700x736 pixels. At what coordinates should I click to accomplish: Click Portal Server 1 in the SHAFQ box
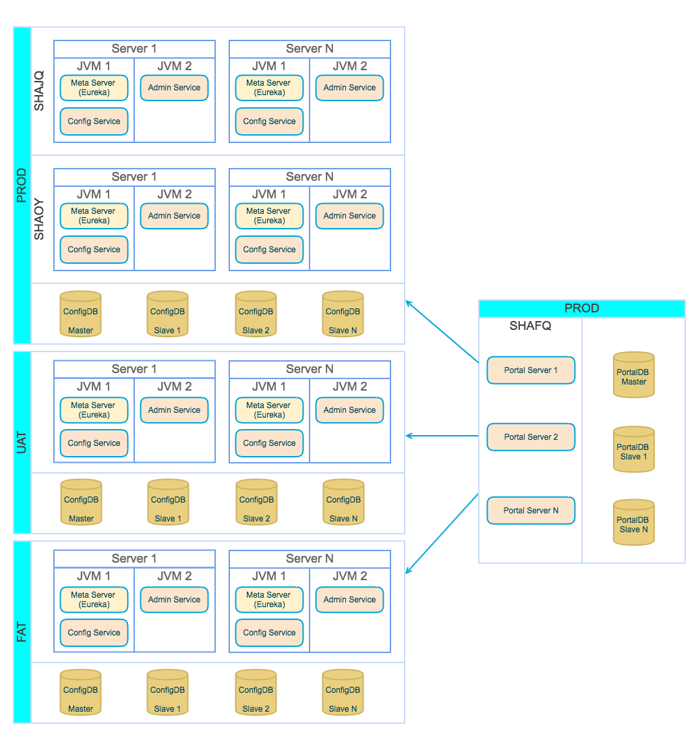(x=531, y=370)
